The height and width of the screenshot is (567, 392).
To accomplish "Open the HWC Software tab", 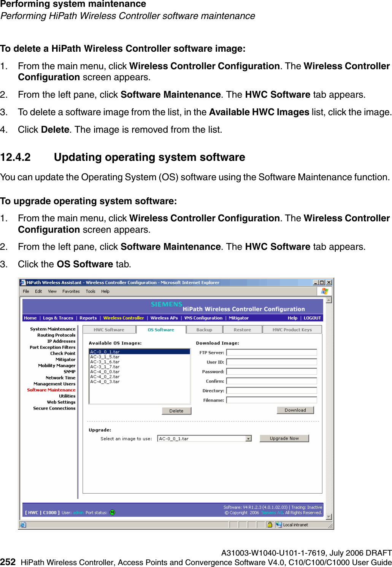I will click(x=109, y=329).
